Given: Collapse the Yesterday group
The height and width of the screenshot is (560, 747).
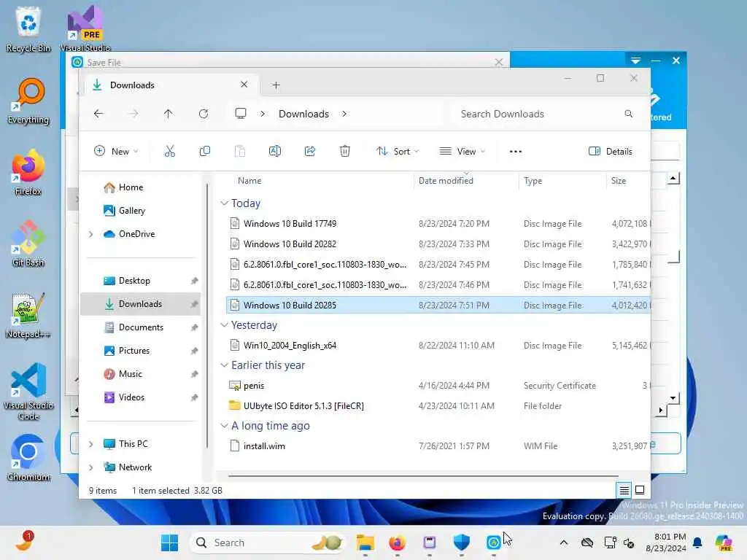Looking at the screenshot, I should click(x=224, y=325).
